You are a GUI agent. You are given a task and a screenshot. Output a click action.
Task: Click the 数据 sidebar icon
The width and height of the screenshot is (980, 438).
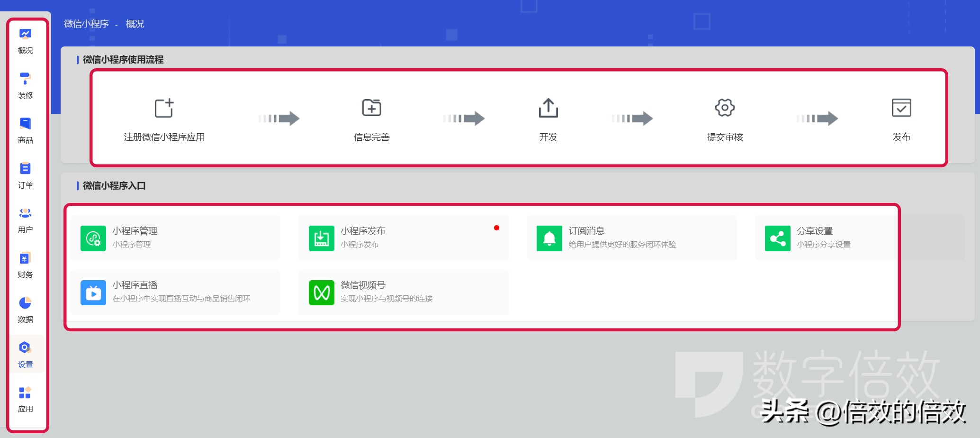[25, 302]
